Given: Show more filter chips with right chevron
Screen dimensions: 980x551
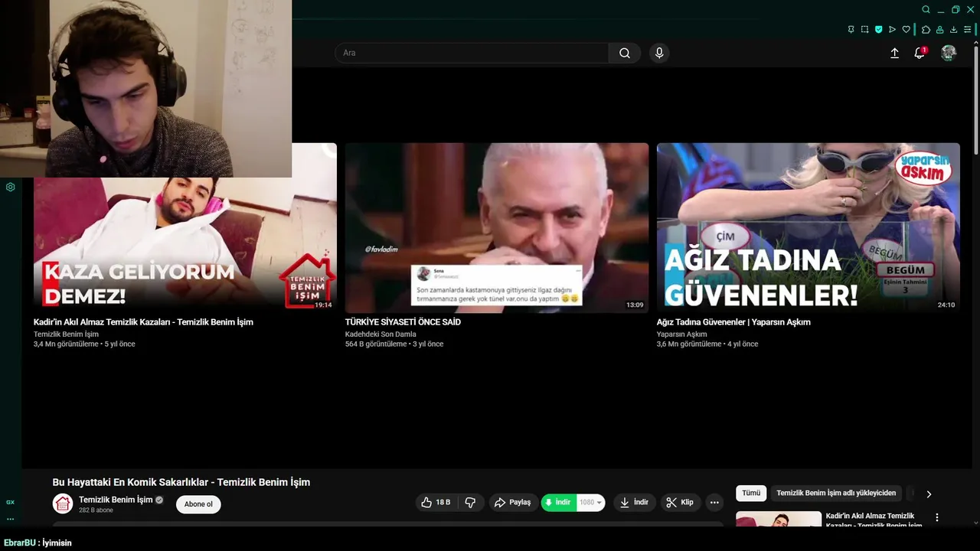Looking at the screenshot, I should [929, 494].
